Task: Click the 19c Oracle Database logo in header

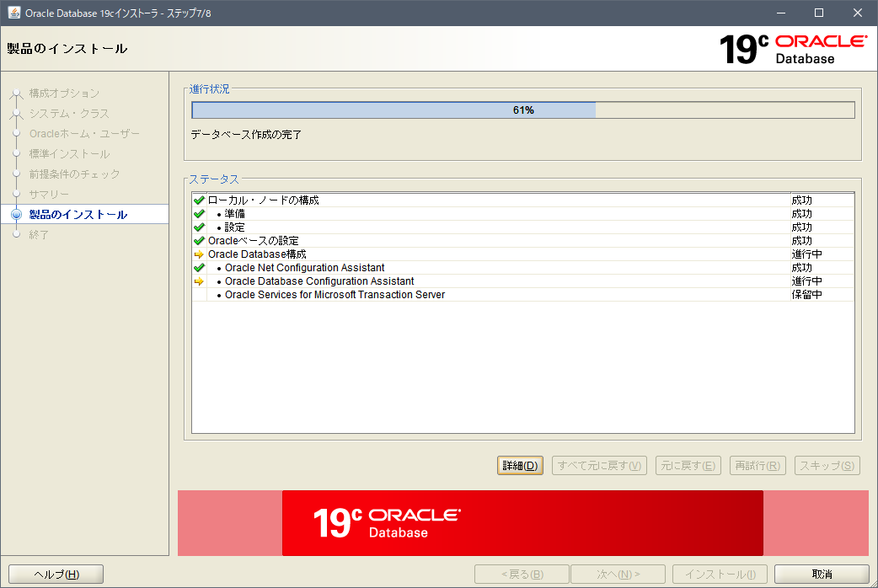Action: (793, 49)
